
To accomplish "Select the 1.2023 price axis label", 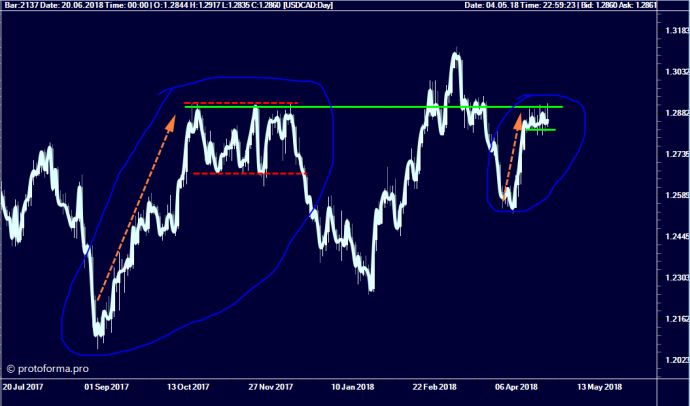I will 675,359.
